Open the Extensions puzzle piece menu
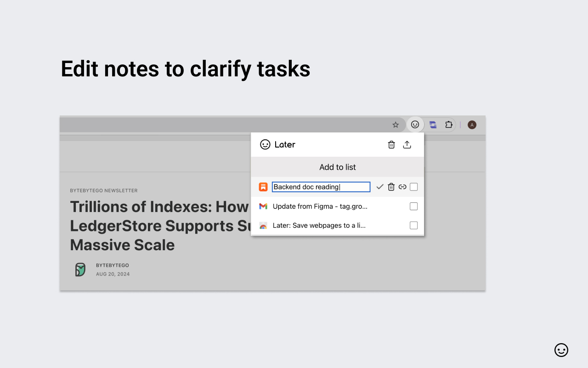Image resolution: width=588 pixels, height=368 pixels. tap(449, 125)
